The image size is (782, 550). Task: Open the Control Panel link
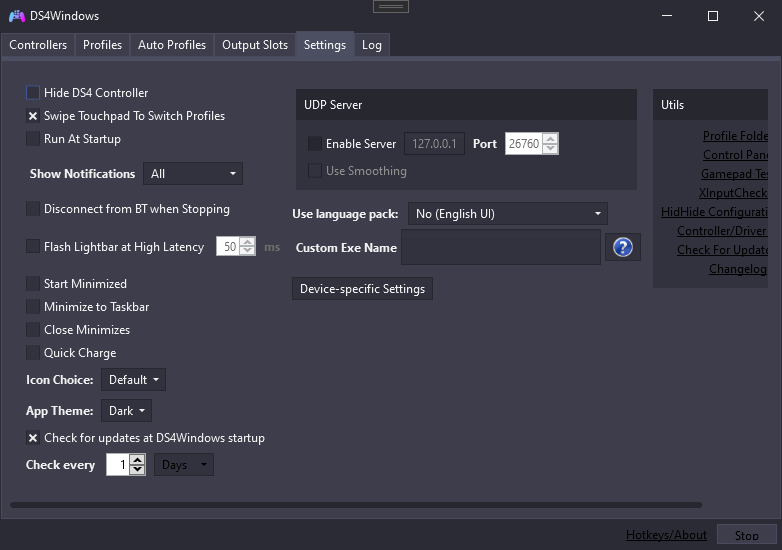point(735,155)
